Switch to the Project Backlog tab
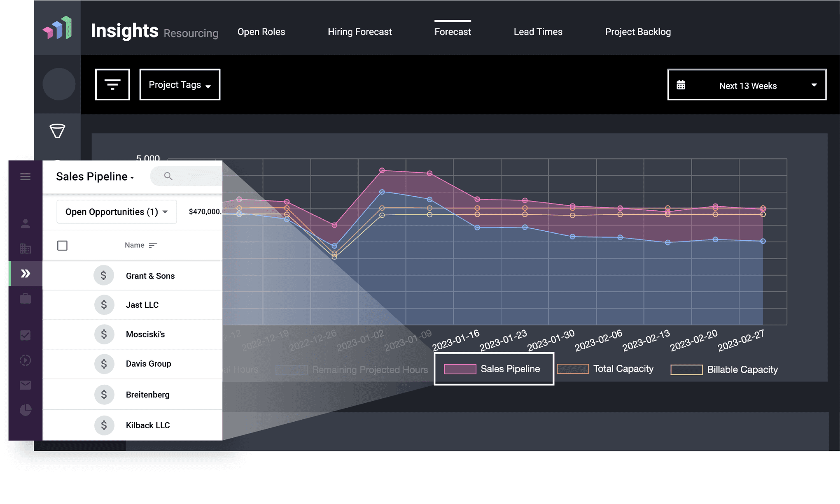Image resolution: width=840 pixels, height=504 pixels. click(638, 32)
